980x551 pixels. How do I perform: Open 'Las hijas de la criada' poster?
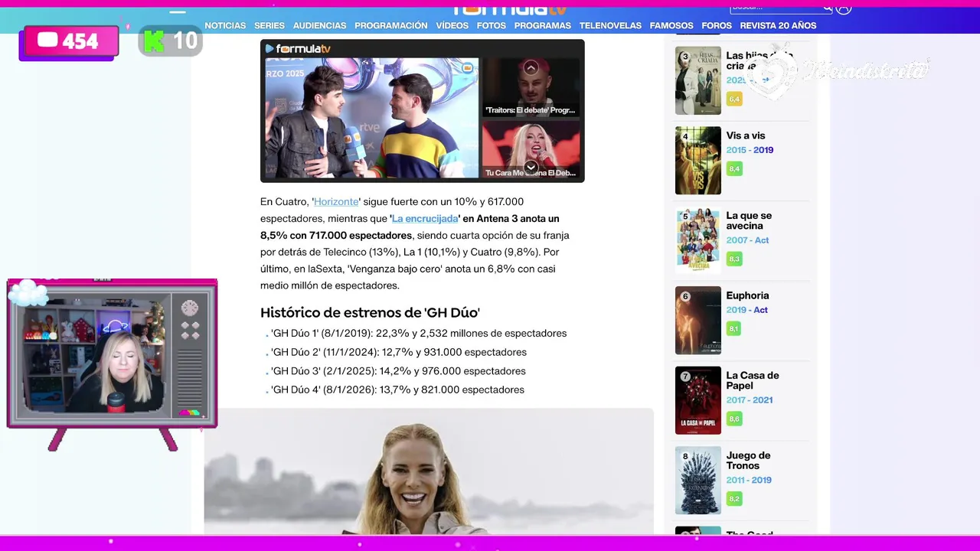(x=698, y=80)
